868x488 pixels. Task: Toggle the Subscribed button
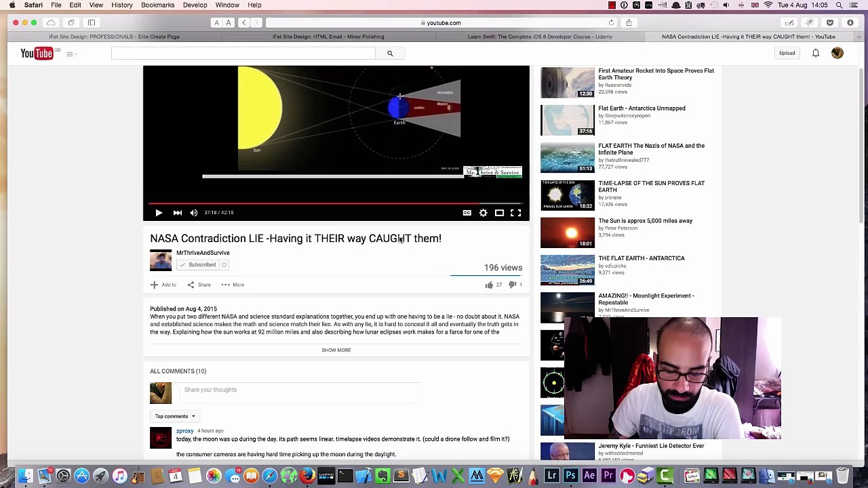tap(197, 265)
